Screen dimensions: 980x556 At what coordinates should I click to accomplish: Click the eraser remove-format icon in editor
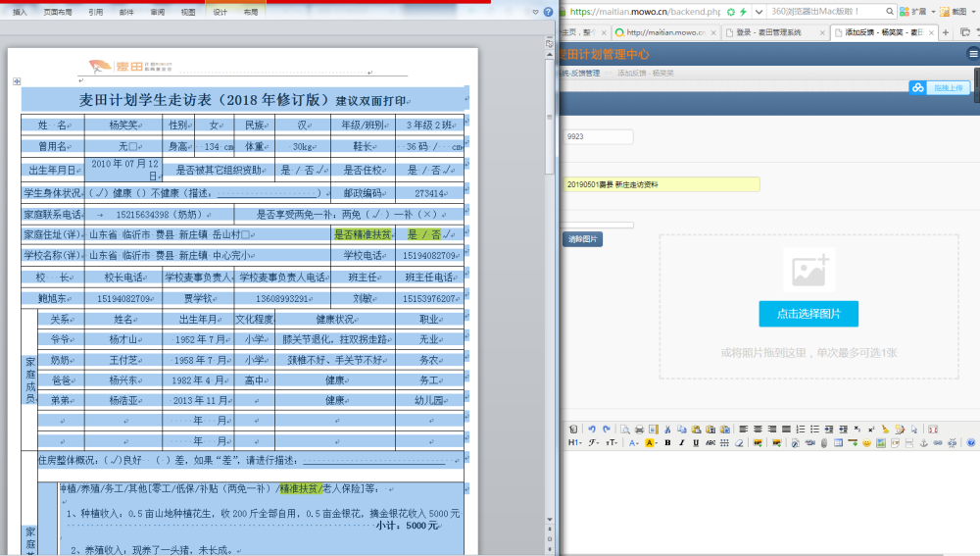739,443
